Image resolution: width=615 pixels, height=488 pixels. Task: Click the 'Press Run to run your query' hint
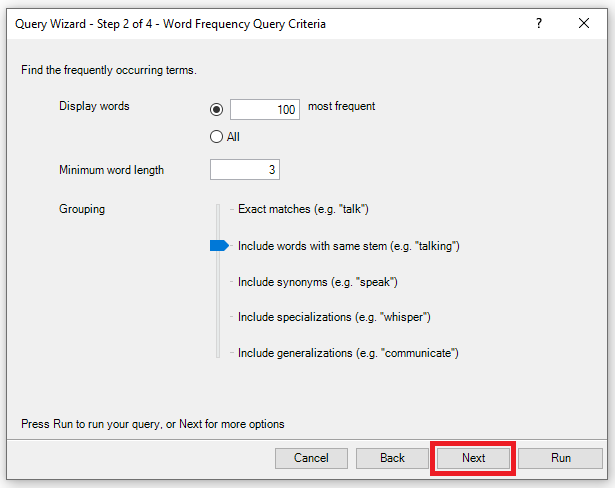pyautogui.click(x=153, y=424)
